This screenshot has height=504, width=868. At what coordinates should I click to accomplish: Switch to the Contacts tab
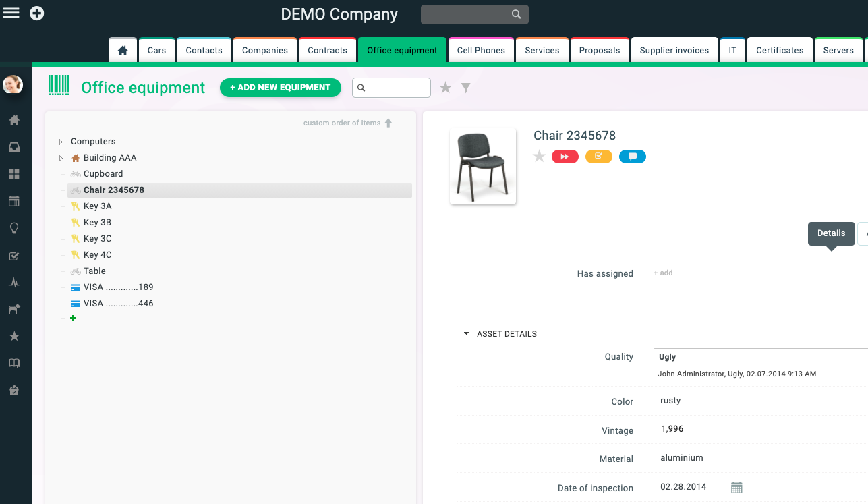[x=204, y=50]
